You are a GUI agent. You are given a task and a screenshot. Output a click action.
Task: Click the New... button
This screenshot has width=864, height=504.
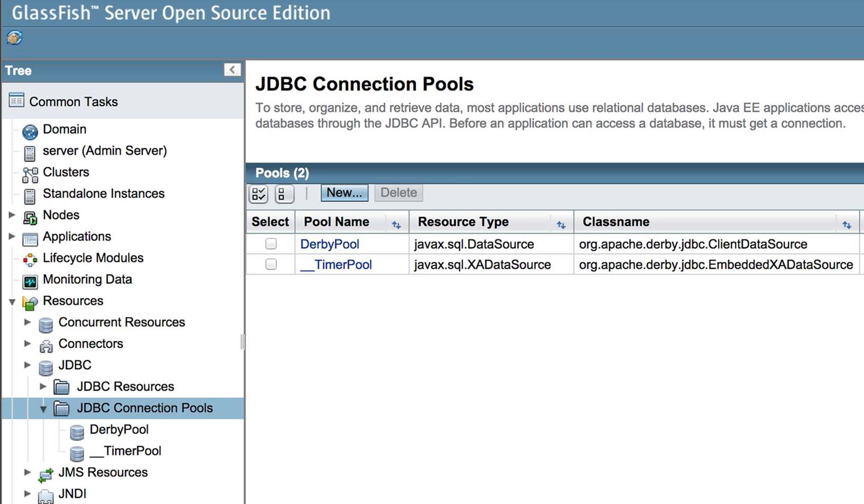[x=344, y=193]
